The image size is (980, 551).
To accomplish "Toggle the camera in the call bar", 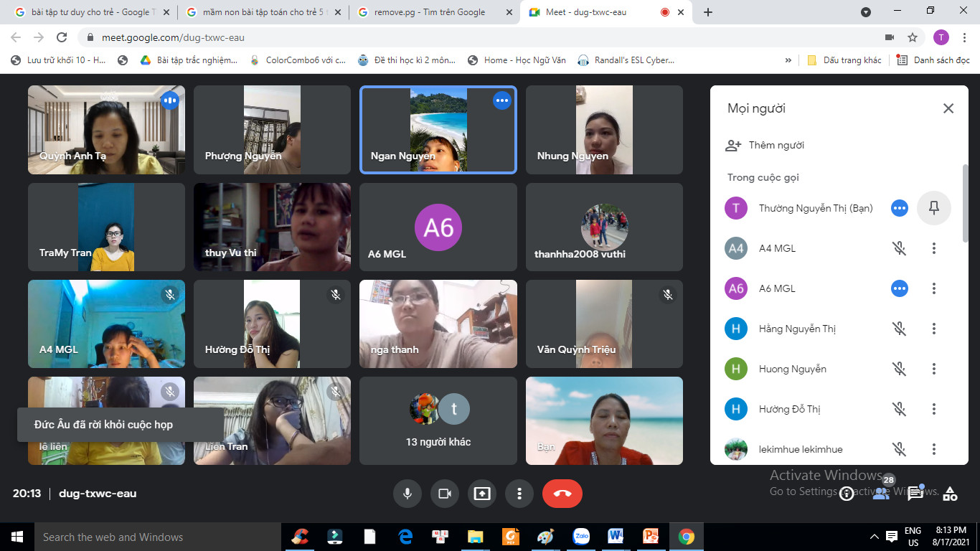I will click(x=444, y=494).
